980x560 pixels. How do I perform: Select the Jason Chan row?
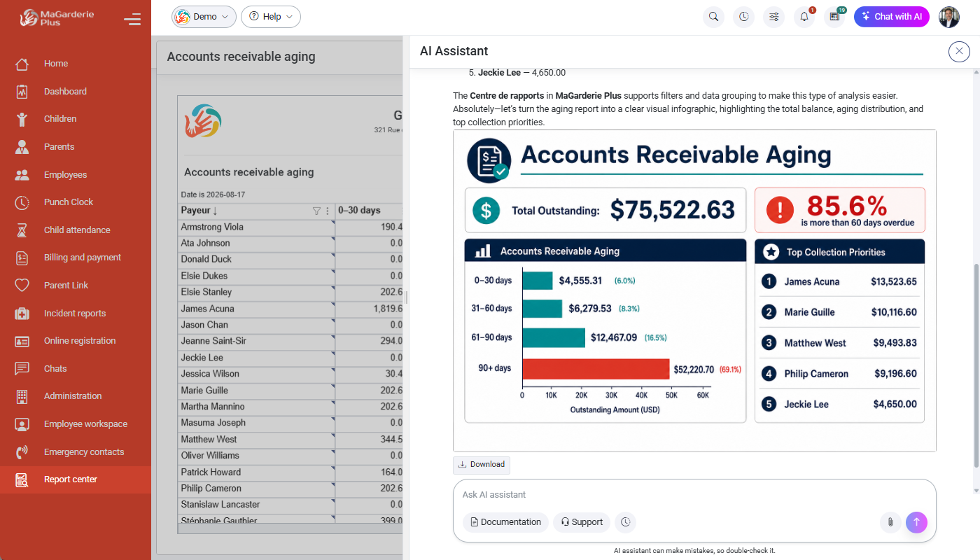[290, 325]
